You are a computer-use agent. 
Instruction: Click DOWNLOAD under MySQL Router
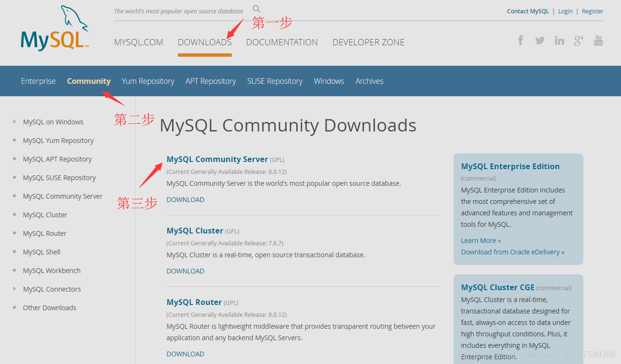click(185, 354)
